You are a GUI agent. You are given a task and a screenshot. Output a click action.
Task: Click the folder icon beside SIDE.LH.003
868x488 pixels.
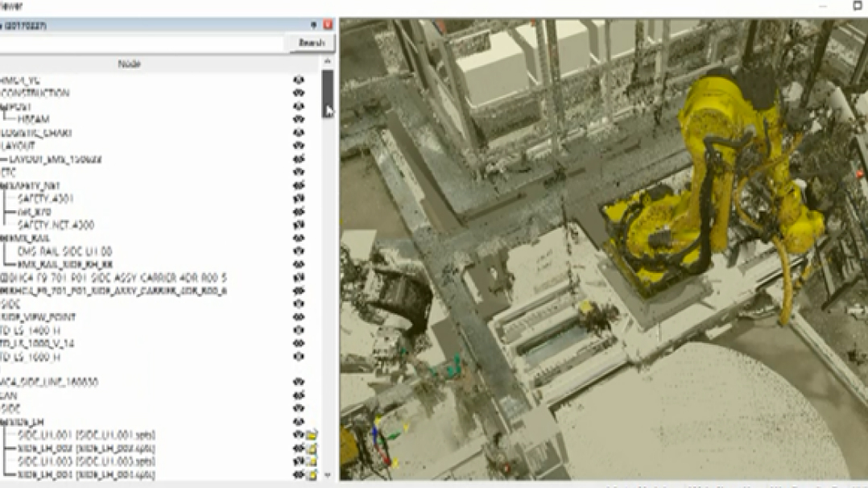point(312,461)
